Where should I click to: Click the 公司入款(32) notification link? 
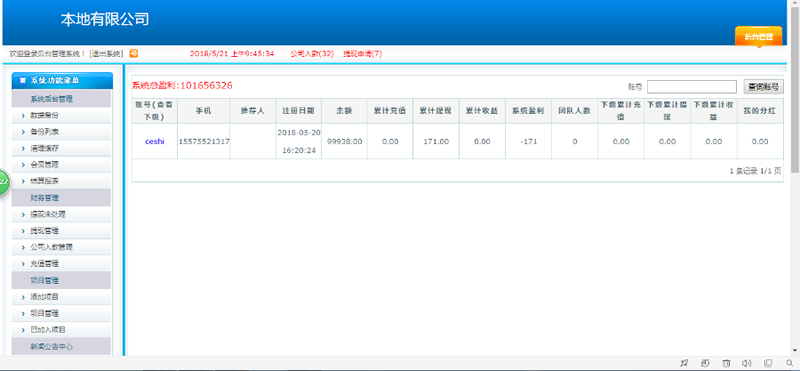(312, 54)
